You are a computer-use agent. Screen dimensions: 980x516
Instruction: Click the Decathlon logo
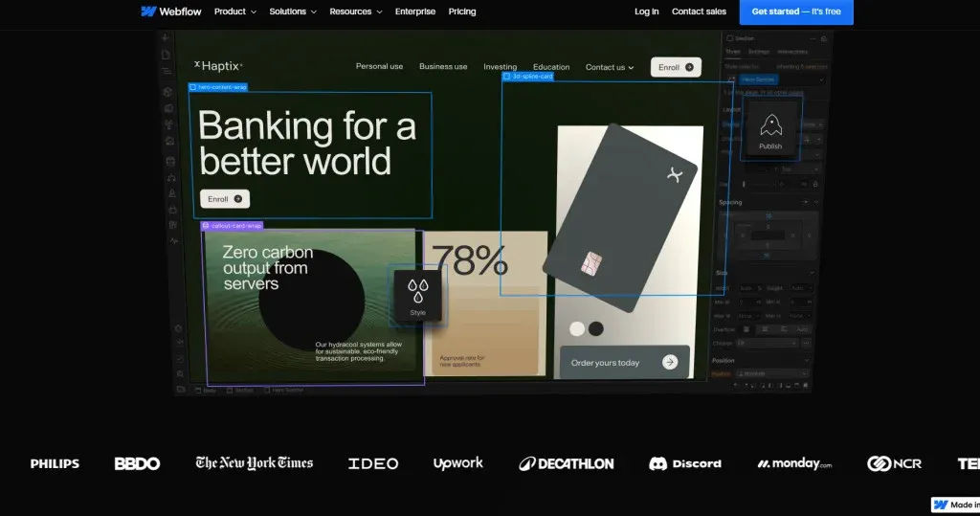pos(567,463)
